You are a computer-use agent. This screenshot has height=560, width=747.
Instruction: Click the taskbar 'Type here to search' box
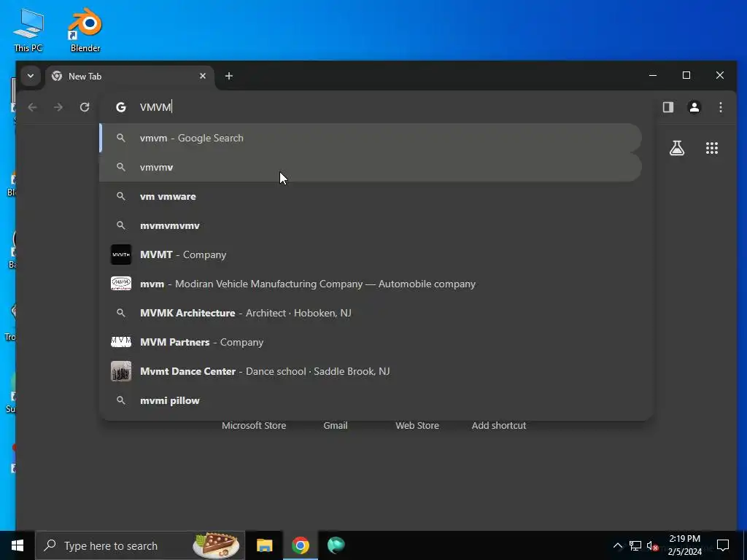click(141, 545)
